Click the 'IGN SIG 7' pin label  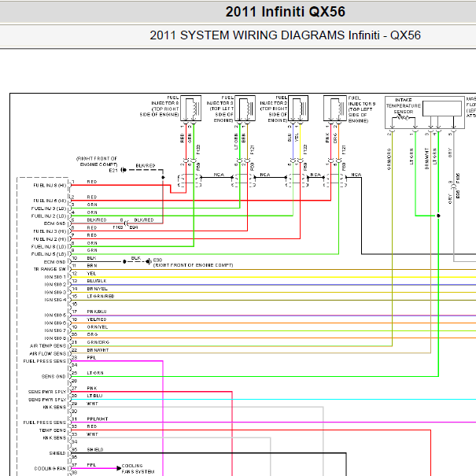pos(55,330)
